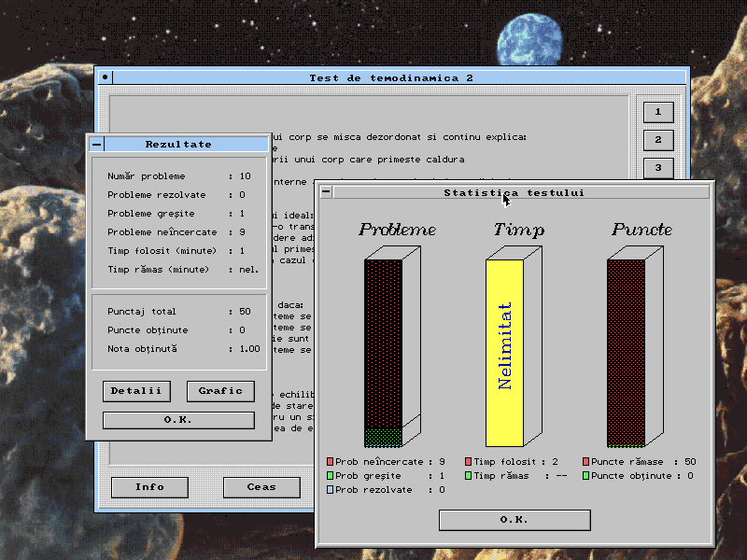
Task: Confirm O.K. in the Rezultate window
Action: point(178,420)
